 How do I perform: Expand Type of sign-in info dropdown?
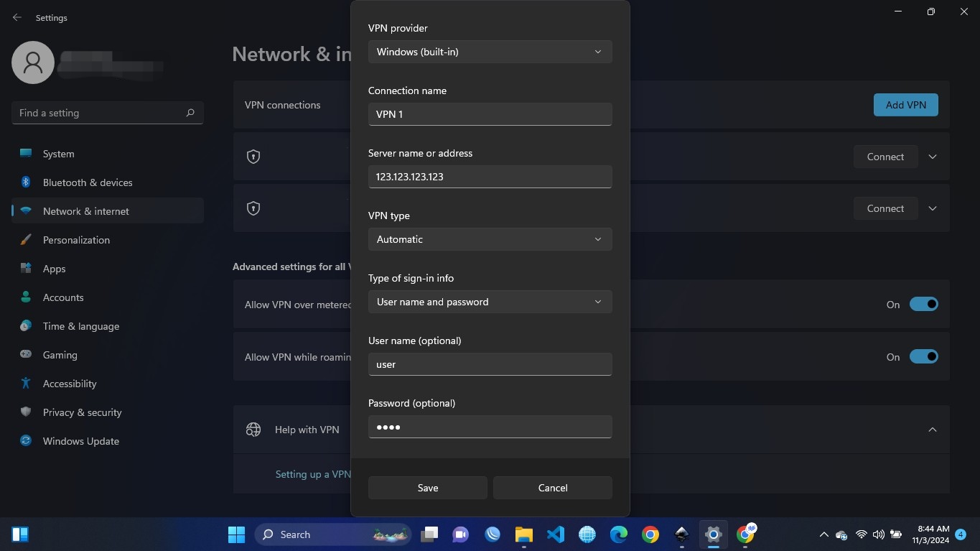coord(490,302)
